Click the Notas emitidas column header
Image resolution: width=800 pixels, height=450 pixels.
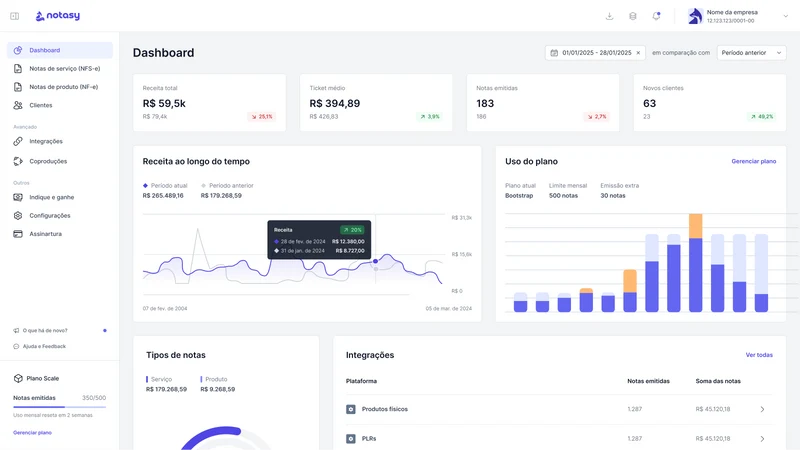[648, 381]
